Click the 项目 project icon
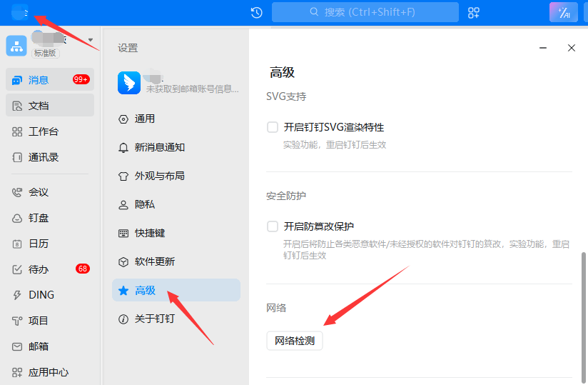Image resolution: width=588 pixels, height=385 pixels. pyautogui.click(x=17, y=321)
